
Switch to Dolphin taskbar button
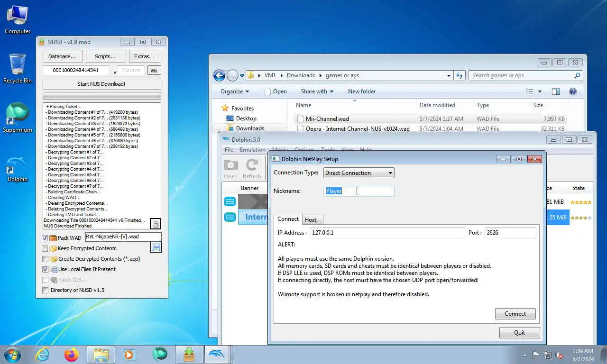coord(217,355)
